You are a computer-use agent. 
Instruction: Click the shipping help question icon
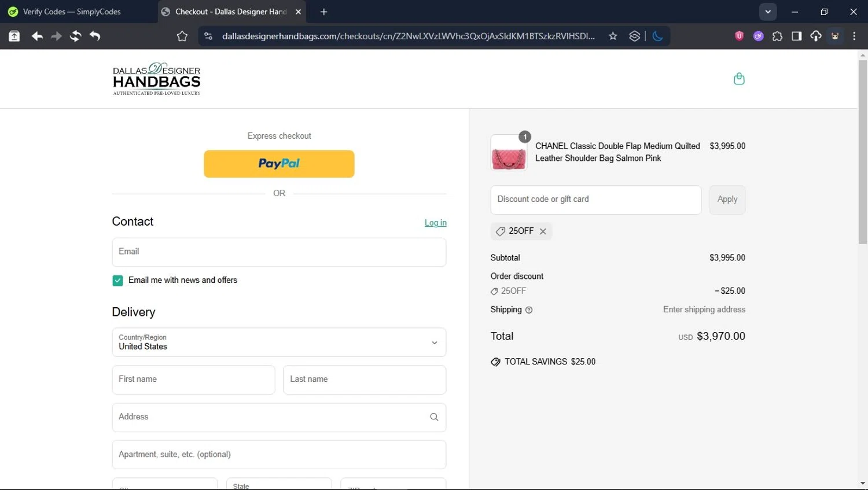tap(528, 310)
